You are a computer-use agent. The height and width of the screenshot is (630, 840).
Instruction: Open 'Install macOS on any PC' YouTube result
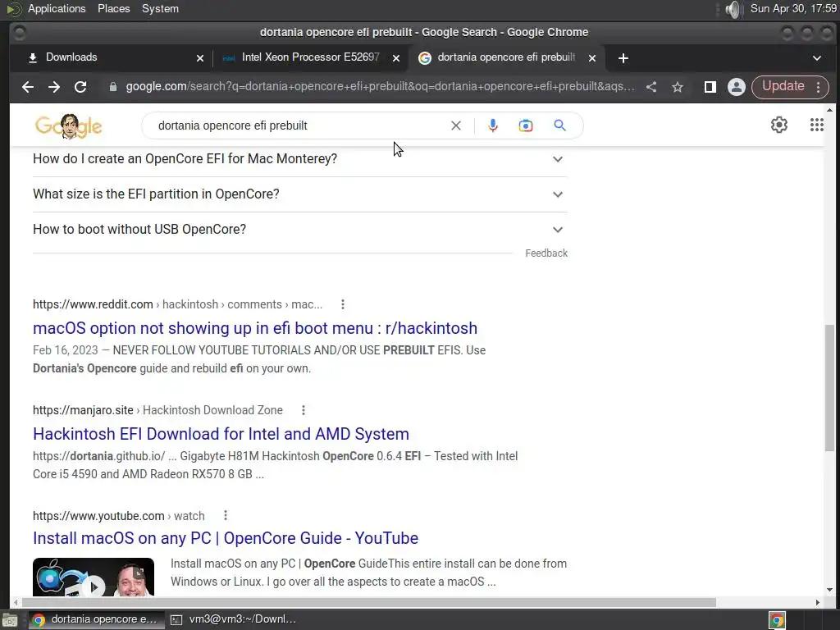pos(226,538)
